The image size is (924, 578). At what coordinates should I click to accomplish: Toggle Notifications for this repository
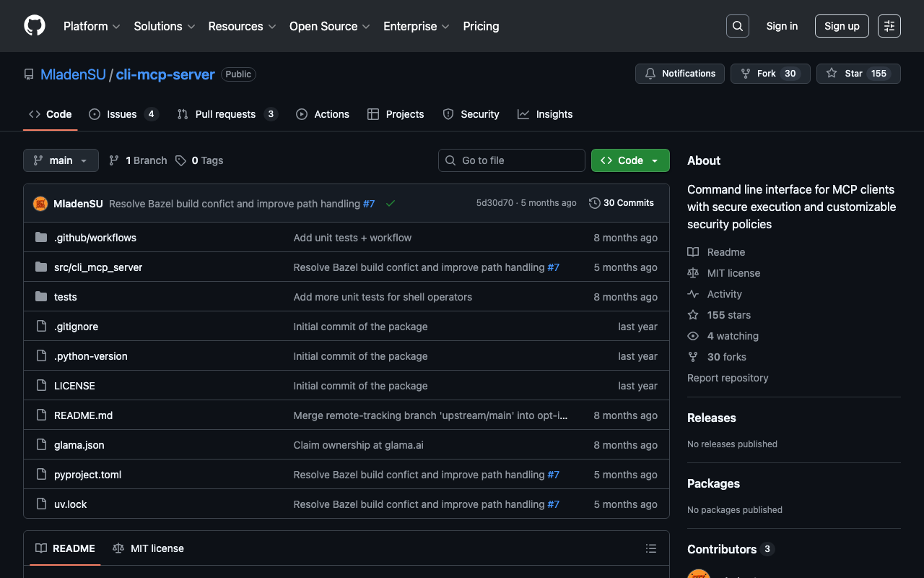pos(679,74)
